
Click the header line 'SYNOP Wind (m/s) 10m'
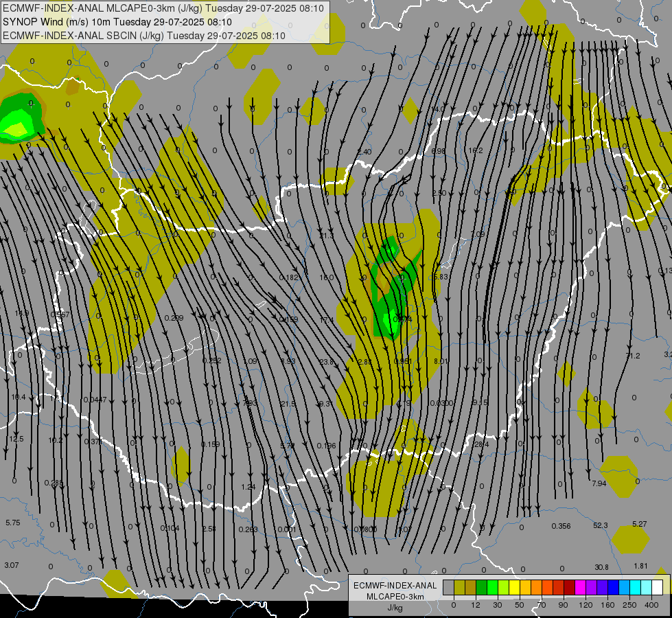[57, 22]
